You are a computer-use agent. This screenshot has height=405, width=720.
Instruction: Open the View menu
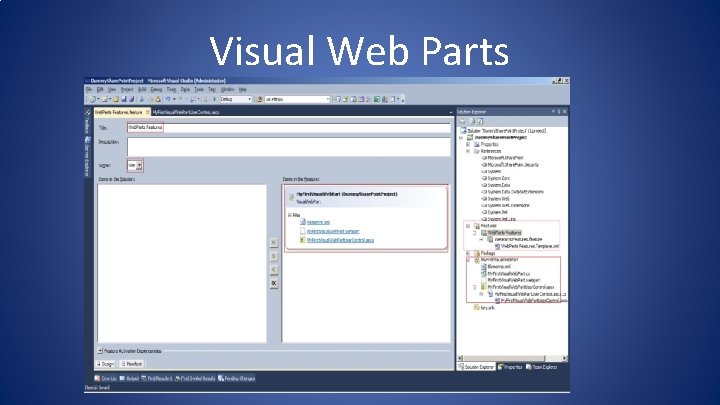(112, 90)
